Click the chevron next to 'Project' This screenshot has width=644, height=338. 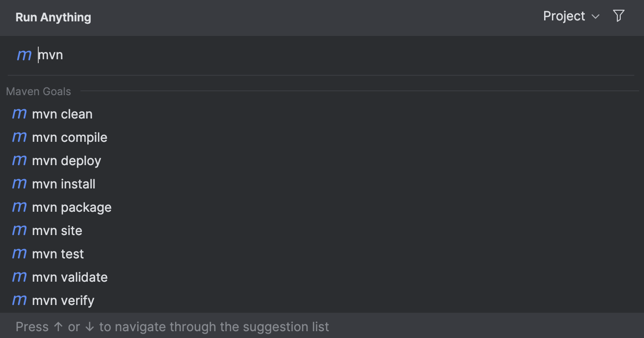coord(596,16)
